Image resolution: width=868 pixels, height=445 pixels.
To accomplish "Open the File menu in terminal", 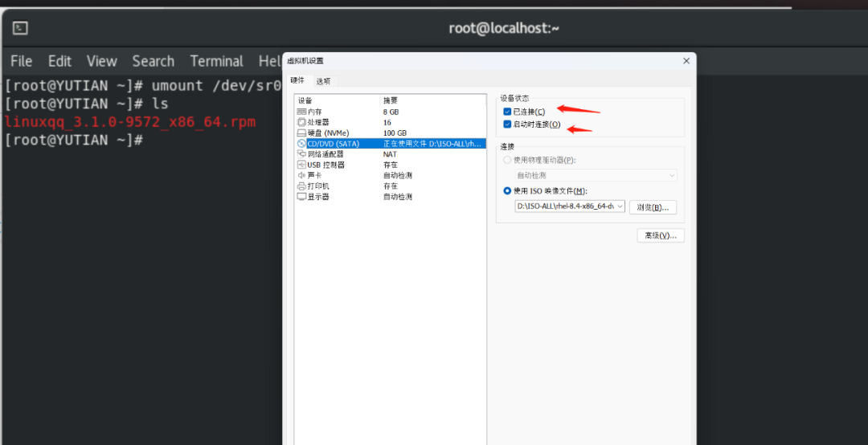I will click(x=21, y=61).
